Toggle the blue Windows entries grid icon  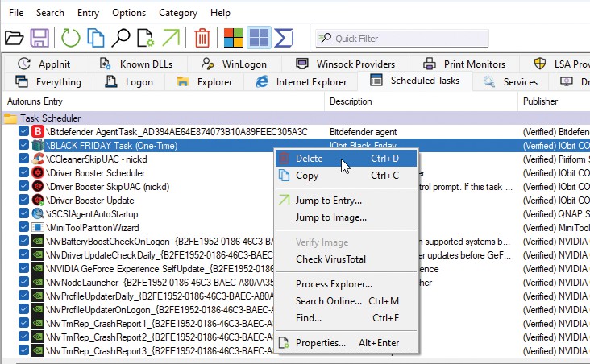tap(259, 38)
